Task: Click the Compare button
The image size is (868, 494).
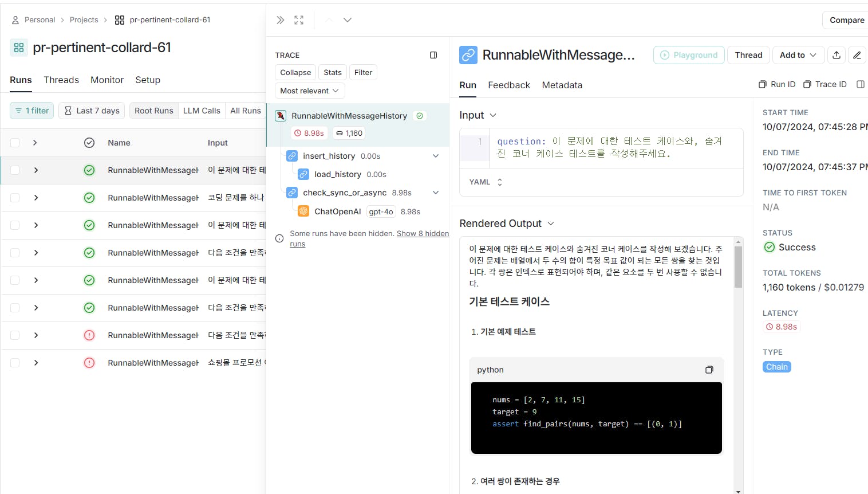Action: [846, 20]
